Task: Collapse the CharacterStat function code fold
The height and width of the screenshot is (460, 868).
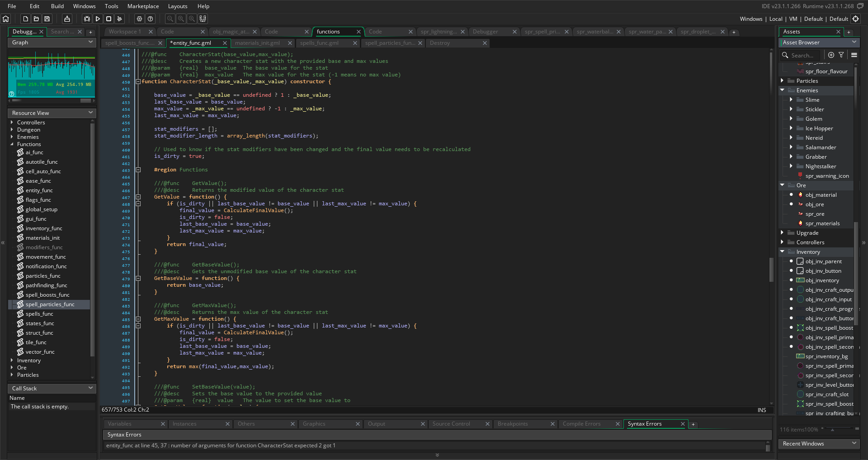Action: tap(138, 82)
